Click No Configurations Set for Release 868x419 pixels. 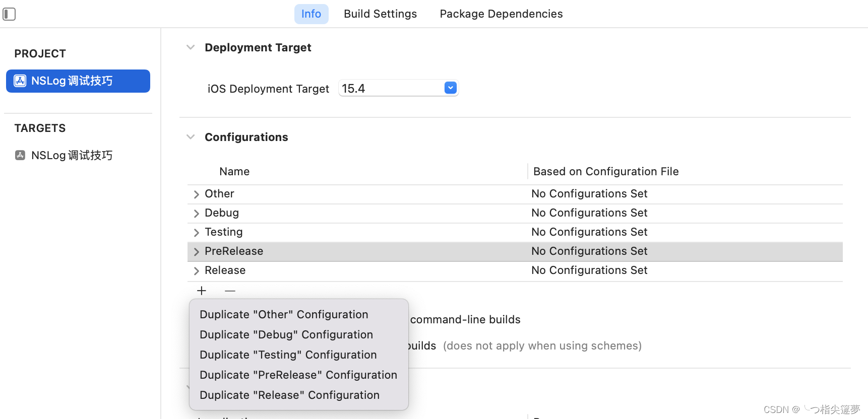click(589, 270)
